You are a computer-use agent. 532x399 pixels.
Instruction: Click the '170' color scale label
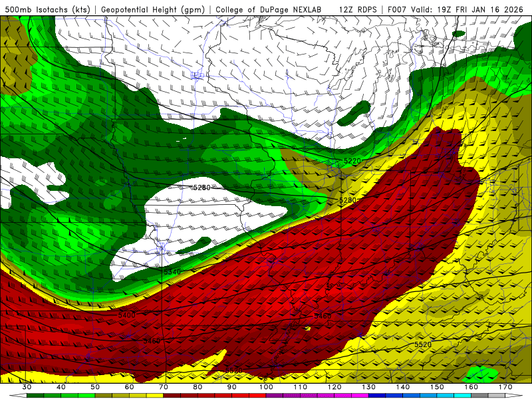tap(505, 387)
